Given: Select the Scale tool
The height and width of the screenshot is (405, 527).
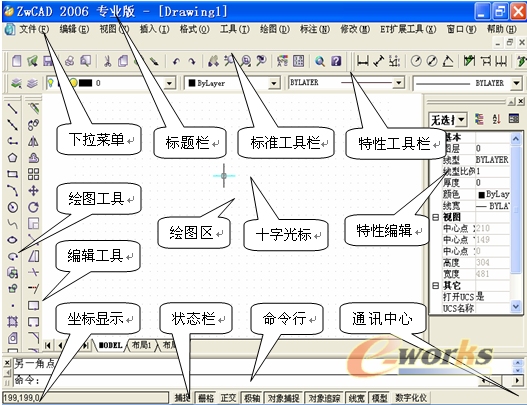Looking at the screenshot, I should pyautogui.click(x=33, y=224).
